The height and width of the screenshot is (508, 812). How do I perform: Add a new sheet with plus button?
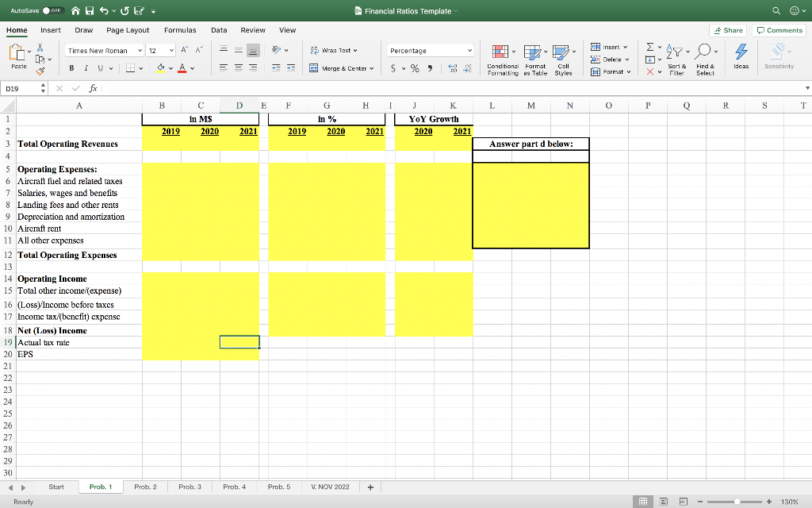(370, 487)
